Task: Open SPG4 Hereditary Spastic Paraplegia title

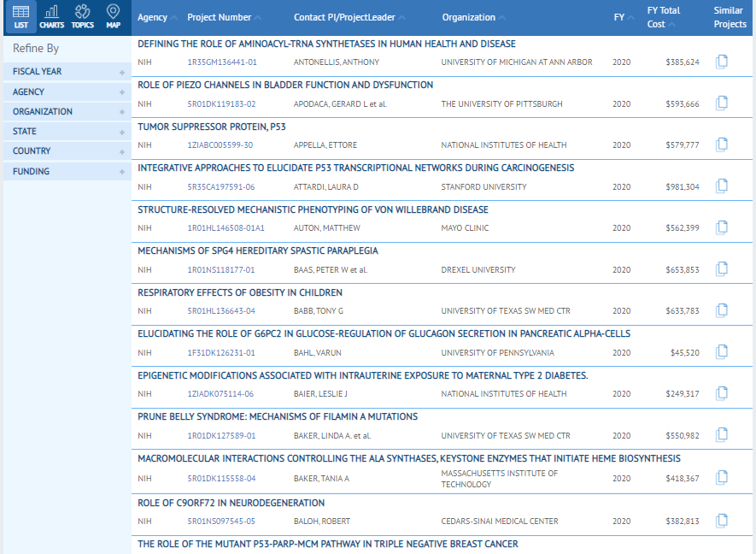Action: (257, 251)
